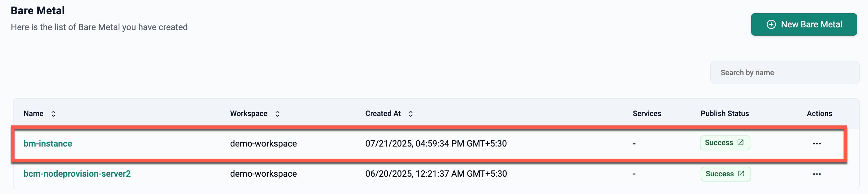Image resolution: width=868 pixels, height=194 pixels.
Task: Open external link icon for bcm-nodeprovision-server2 status
Action: (x=741, y=174)
